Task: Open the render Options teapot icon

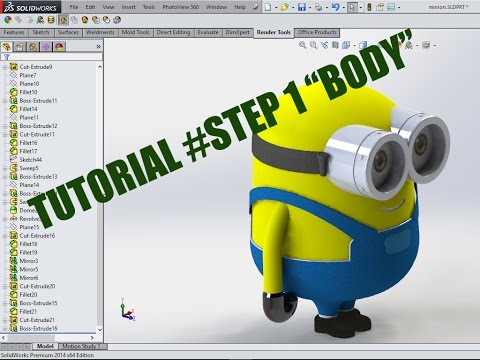Action: 96,20
